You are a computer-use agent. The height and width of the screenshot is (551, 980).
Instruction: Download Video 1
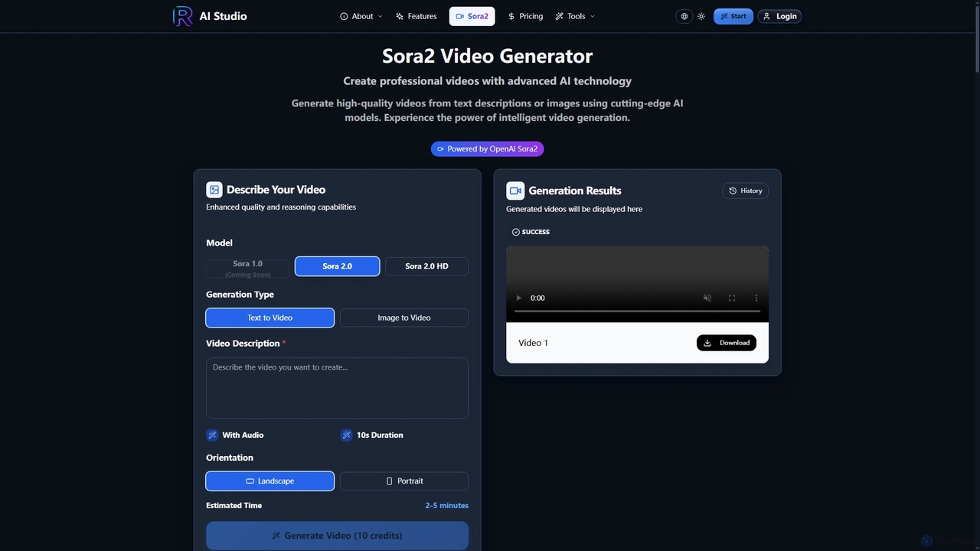pyautogui.click(x=727, y=343)
